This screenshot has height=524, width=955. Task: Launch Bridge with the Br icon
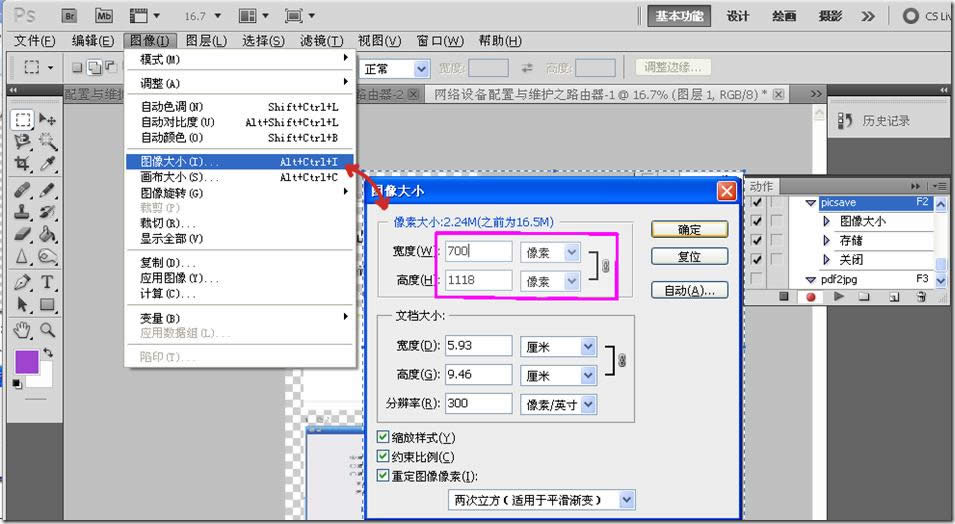pos(69,16)
